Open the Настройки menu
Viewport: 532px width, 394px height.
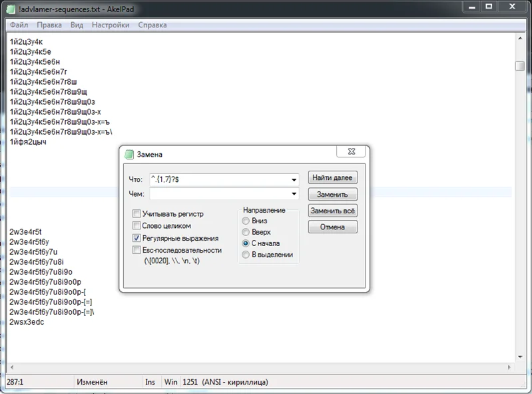[x=110, y=25]
